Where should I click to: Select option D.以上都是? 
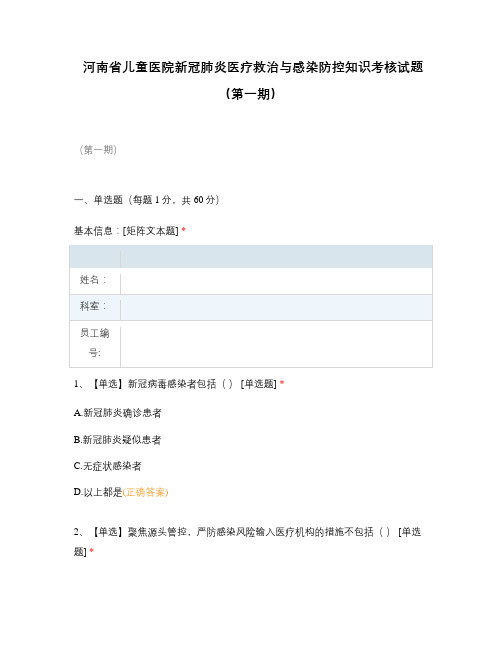(x=98, y=492)
